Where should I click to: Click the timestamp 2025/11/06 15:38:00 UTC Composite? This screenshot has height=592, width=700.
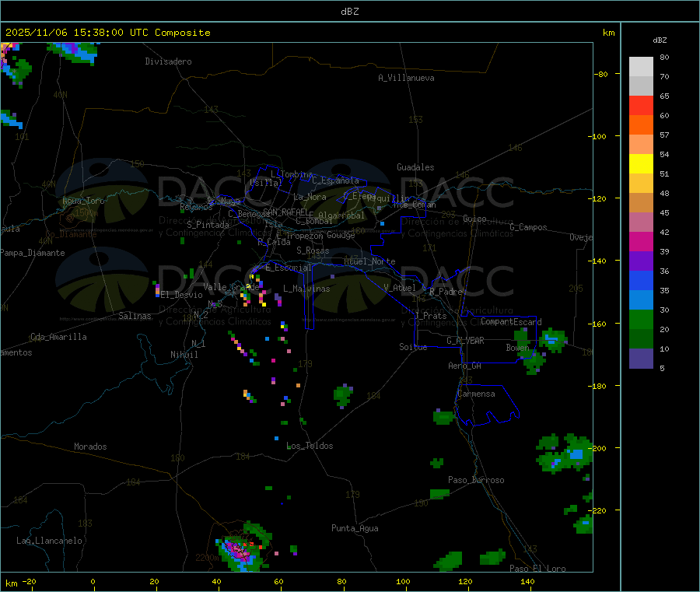click(x=107, y=33)
